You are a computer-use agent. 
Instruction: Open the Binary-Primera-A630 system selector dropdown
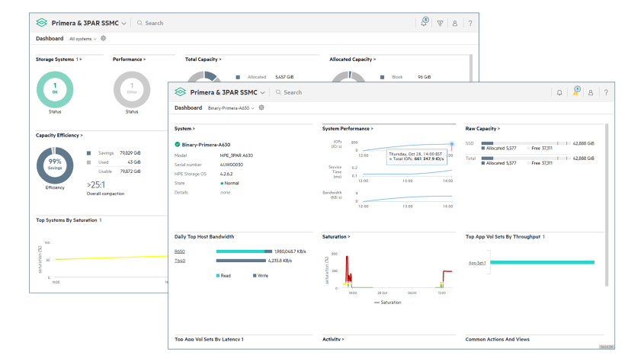click(231, 108)
